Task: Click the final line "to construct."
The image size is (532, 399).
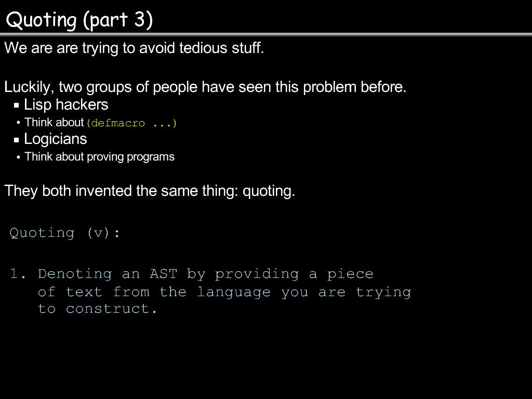Action: click(98, 309)
